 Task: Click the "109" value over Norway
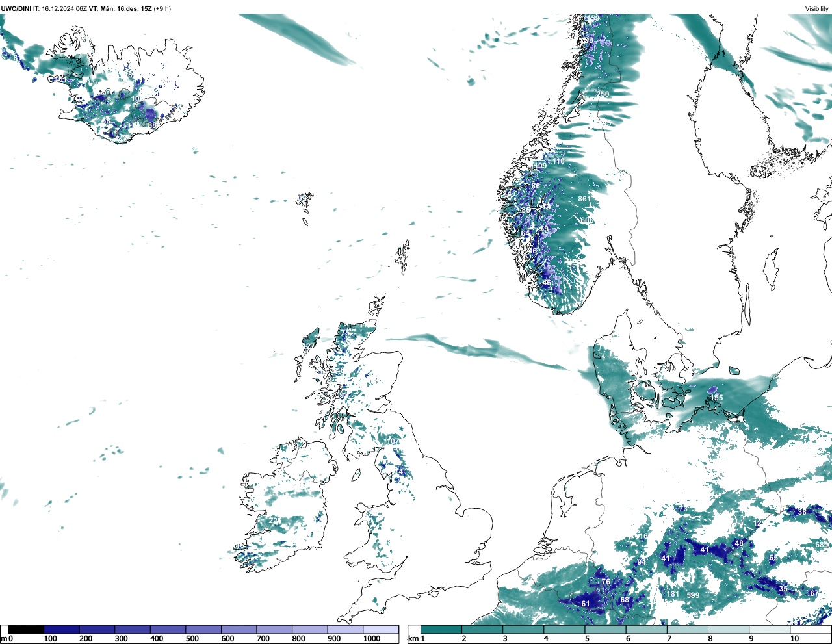tap(540, 166)
